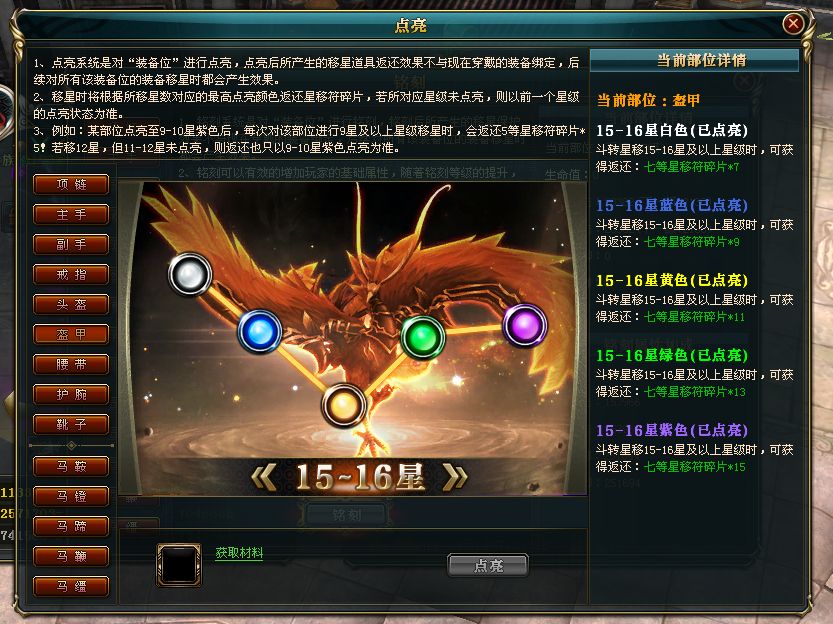Click the 点亮 button
Viewport: 833px width, 624px height.
tap(488, 565)
